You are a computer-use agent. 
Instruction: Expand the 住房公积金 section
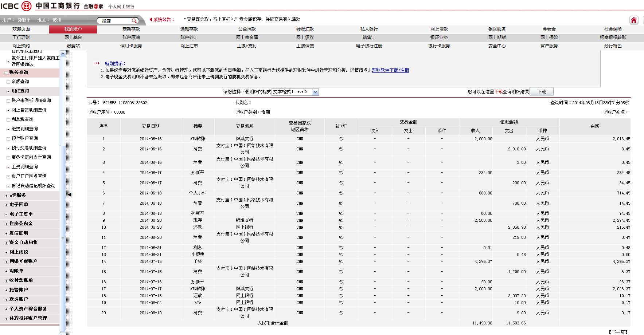tap(6, 224)
